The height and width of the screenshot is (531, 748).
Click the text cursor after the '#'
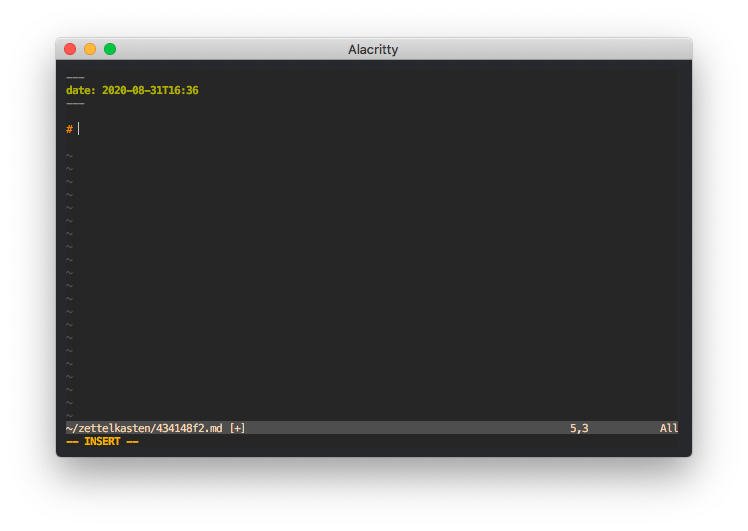point(79,129)
